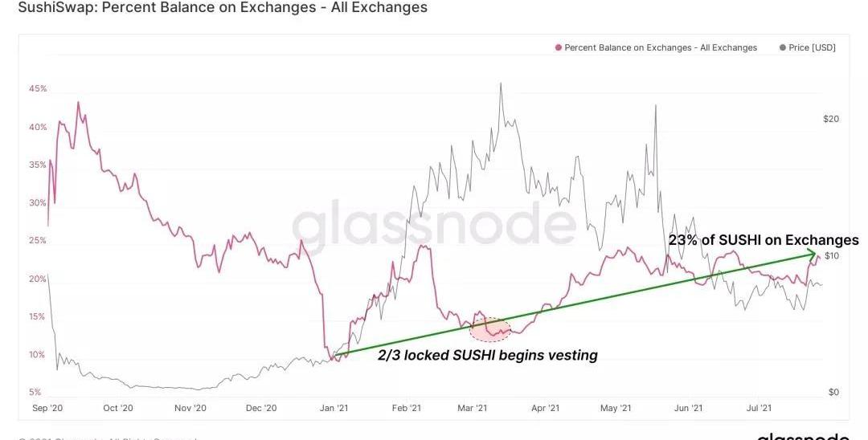868x440 pixels.
Task: Click the red highlighted ellipse on the chart
Action: (x=490, y=328)
